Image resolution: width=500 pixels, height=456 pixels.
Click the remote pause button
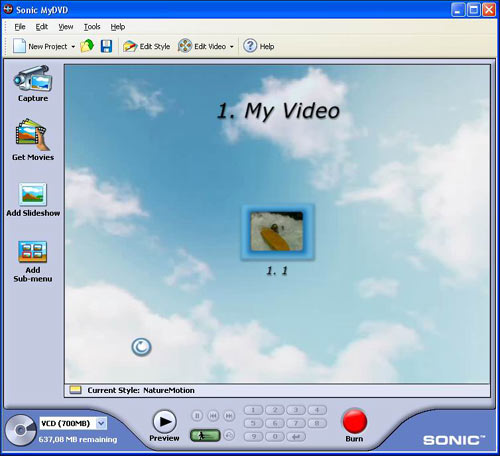point(197,416)
